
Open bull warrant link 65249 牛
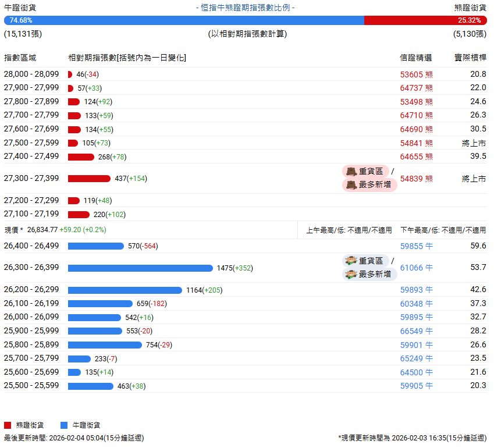tap(416, 358)
